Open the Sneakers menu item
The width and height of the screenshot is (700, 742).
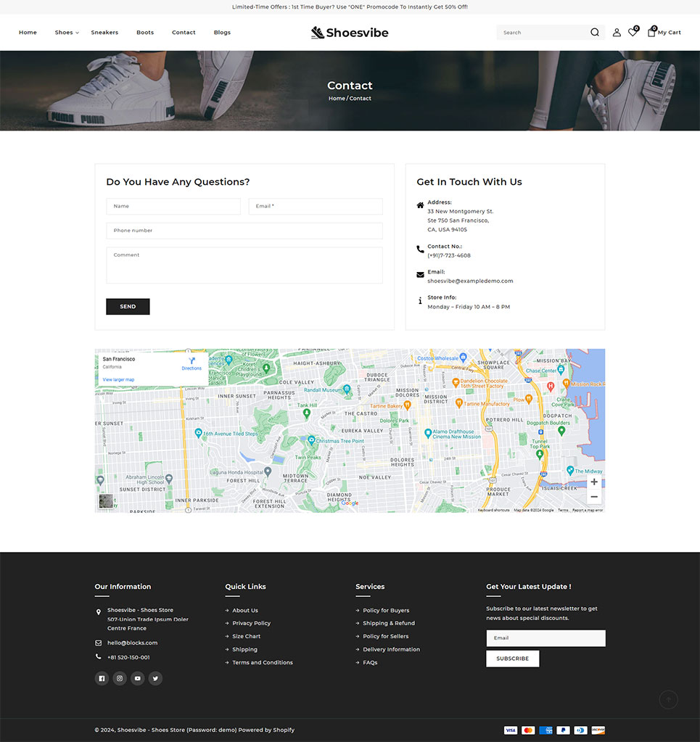point(104,33)
